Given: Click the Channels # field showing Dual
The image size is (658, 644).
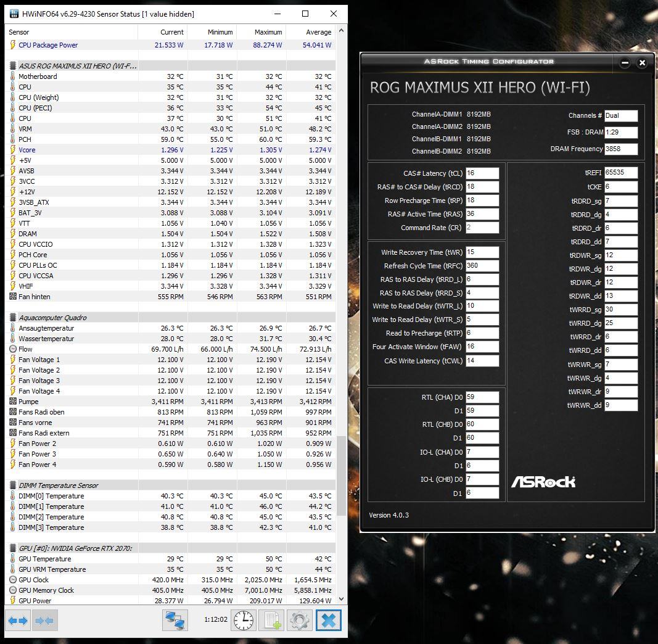Looking at the screenshot, I should coord(621,116).
